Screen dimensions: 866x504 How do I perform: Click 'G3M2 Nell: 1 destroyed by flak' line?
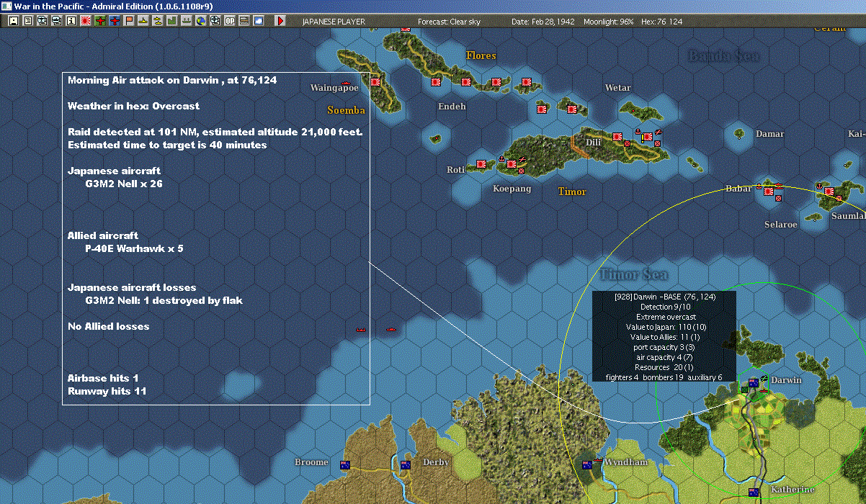[x=164, y=300]
